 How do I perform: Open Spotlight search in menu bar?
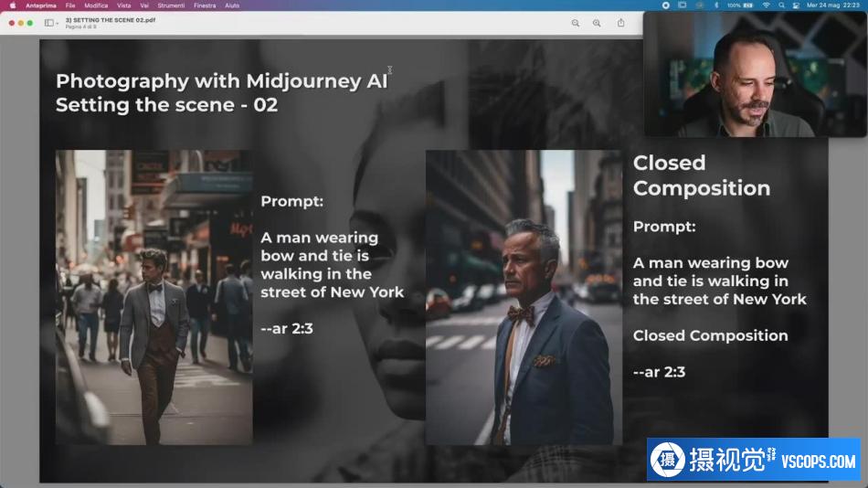tap(781, 5)
